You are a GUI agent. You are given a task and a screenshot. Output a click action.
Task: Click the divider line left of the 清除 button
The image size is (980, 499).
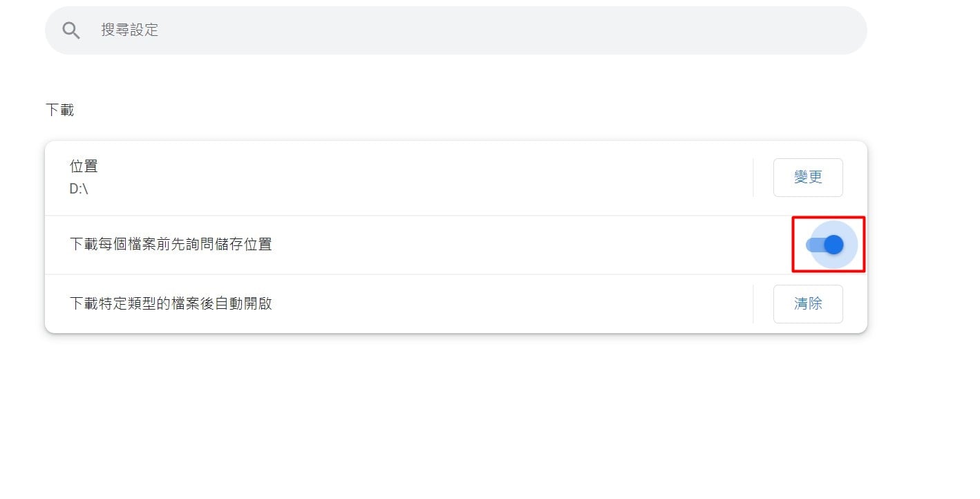[x=753, y=304]
